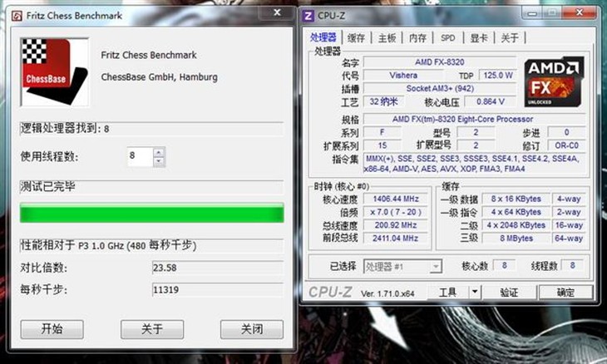
Task: Click the 每秒千步 value 11319
Action: click(218, 290)
